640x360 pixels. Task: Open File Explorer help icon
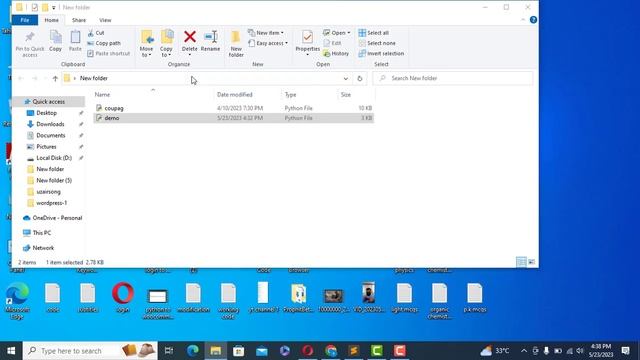[533, 20]
